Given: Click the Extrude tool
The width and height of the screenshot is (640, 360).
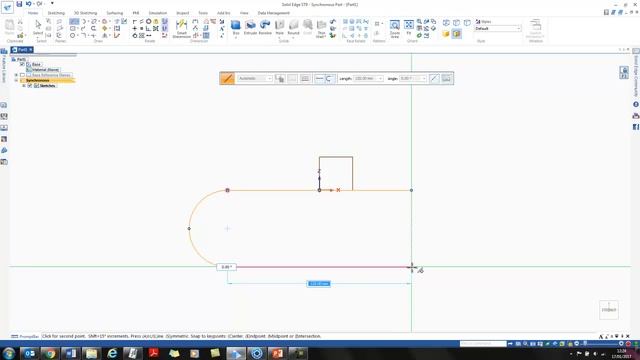Looking at the screenshot, I should pyautogui.click(x=250, y=27).
